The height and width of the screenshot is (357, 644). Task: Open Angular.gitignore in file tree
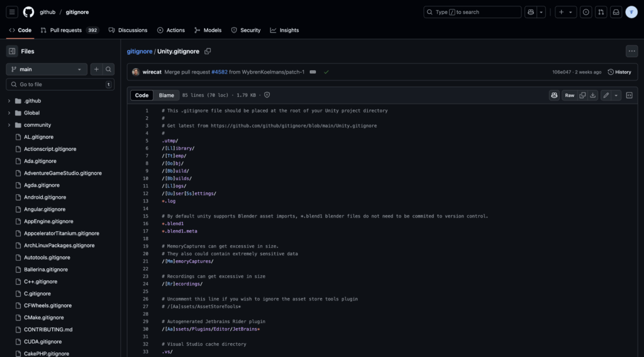[x=45, y=209]
